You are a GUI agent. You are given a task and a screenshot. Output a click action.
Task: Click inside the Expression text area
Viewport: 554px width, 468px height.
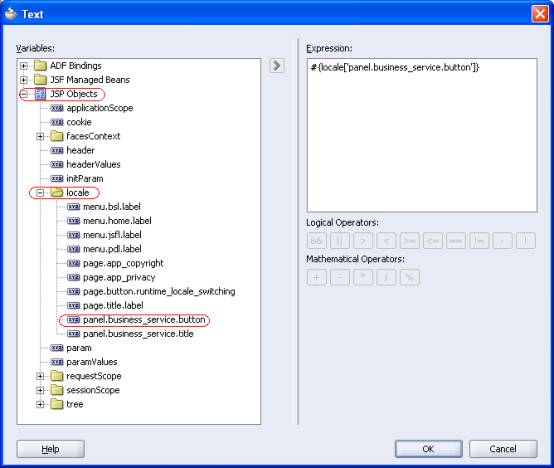[422, 136]
